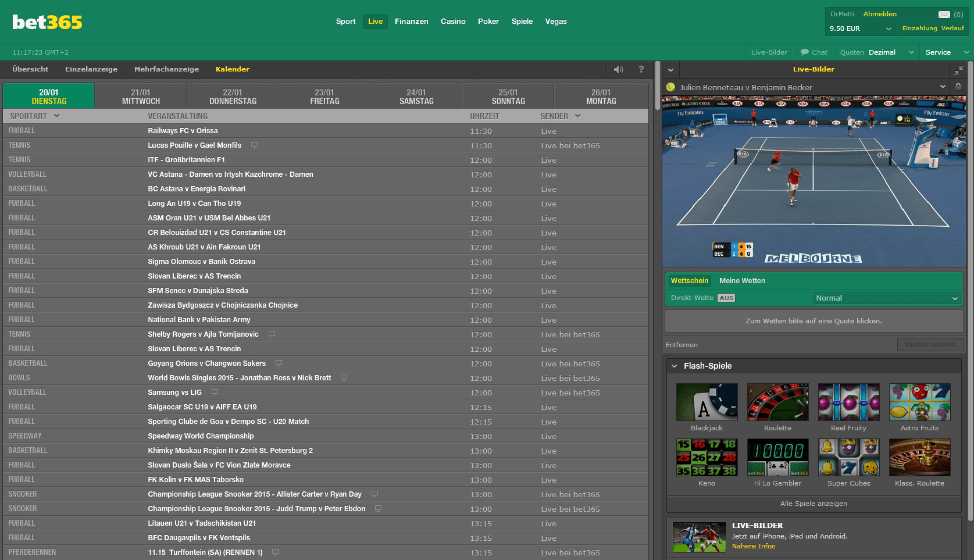Open the Normal bet type dropdown
This screenshot has height=560, width=974.
(887, 298)
